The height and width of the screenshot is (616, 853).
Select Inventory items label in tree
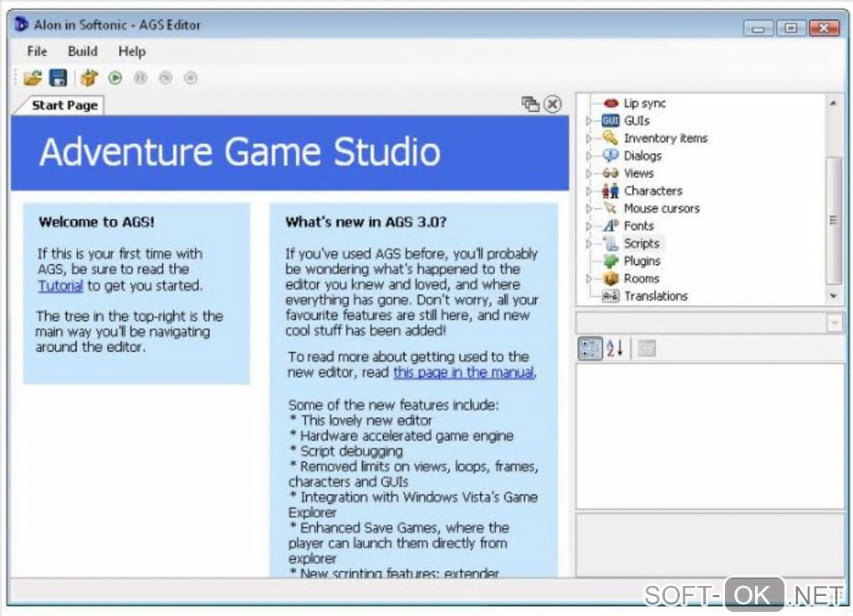(666, 138)
